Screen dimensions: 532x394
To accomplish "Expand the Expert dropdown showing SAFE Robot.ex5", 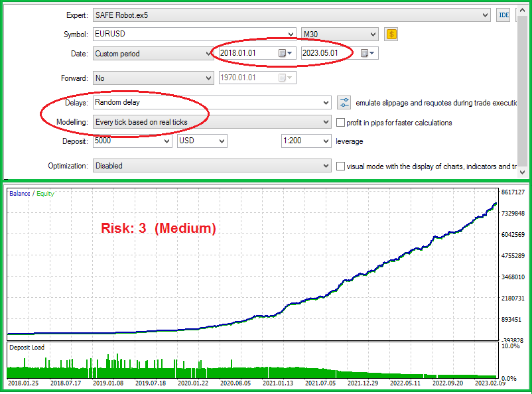I will tap(486, 15).
